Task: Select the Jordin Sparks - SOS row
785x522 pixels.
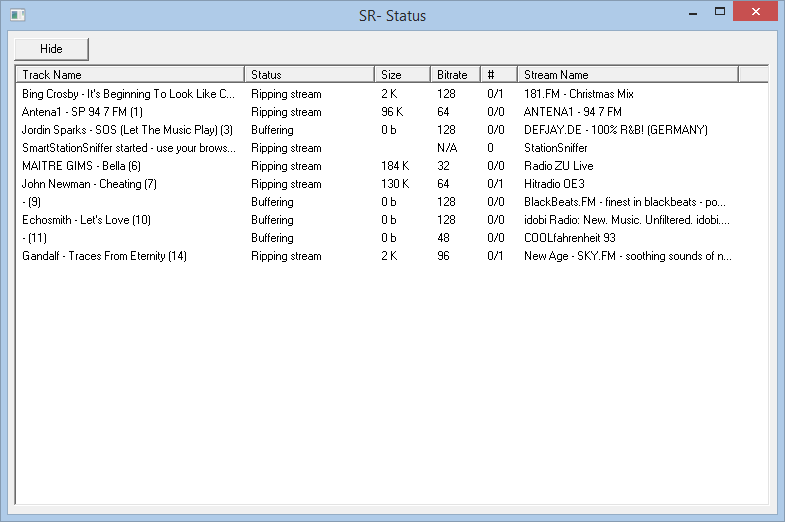Action: (392, 130)
